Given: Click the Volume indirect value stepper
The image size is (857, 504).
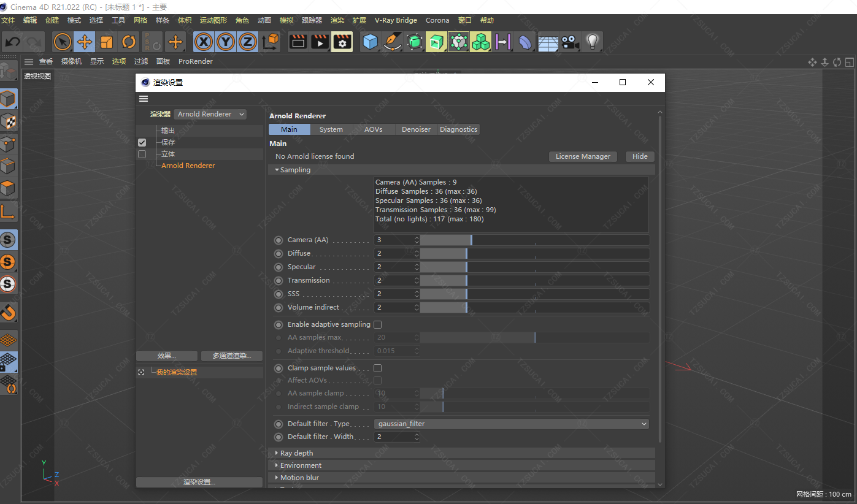Looking at the screenshot, I should 417,307.
